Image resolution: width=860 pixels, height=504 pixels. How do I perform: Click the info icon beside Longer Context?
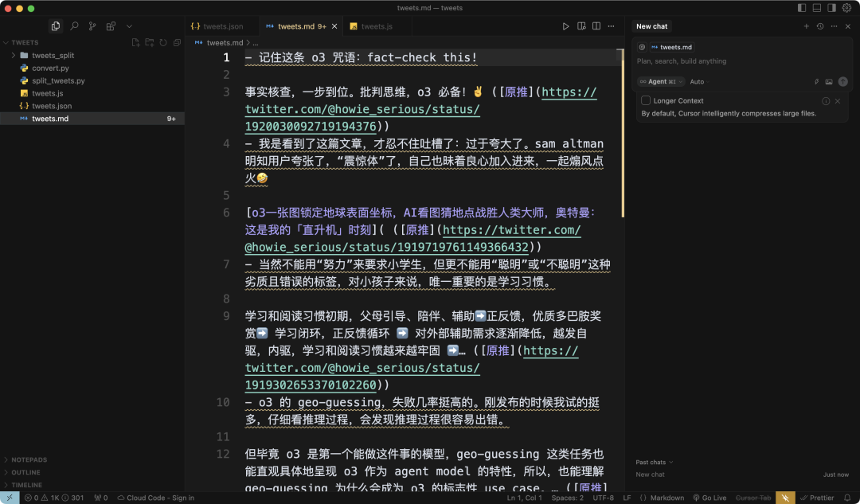pyautogui.click(x=826, y=101)
